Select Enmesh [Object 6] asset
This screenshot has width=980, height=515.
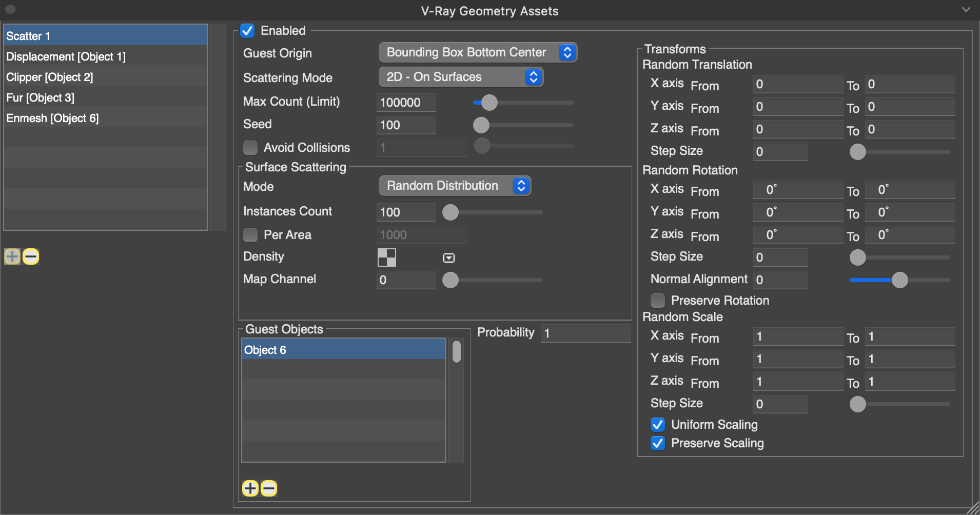(x=106, y=118)
